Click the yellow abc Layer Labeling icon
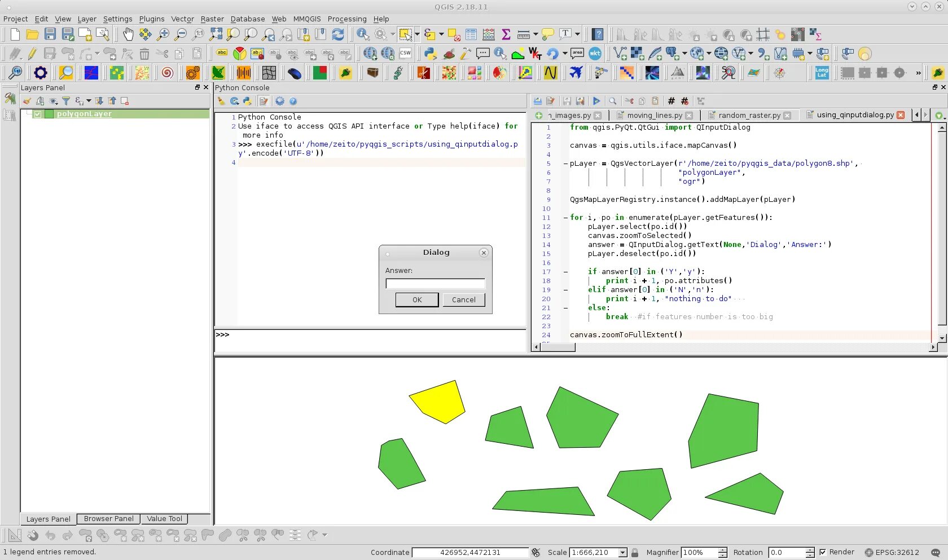Screen dimensions: 948x560 click(222, 54)
